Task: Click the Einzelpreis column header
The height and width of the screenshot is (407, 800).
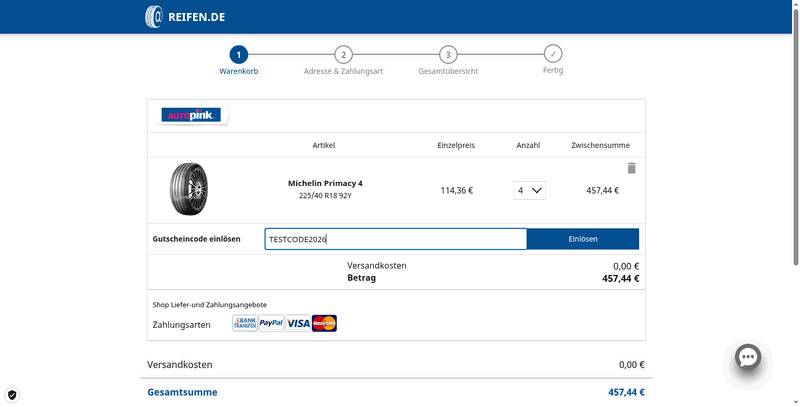Action: pyautogui.click(x=456, y=145)
